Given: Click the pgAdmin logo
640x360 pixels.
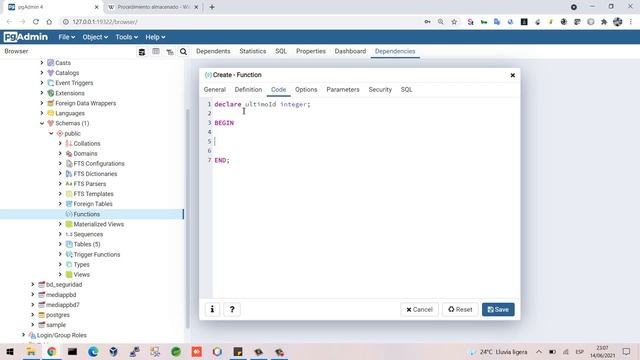Looking at the screenshot, I should pyautogui.click(x=26, y=37).
